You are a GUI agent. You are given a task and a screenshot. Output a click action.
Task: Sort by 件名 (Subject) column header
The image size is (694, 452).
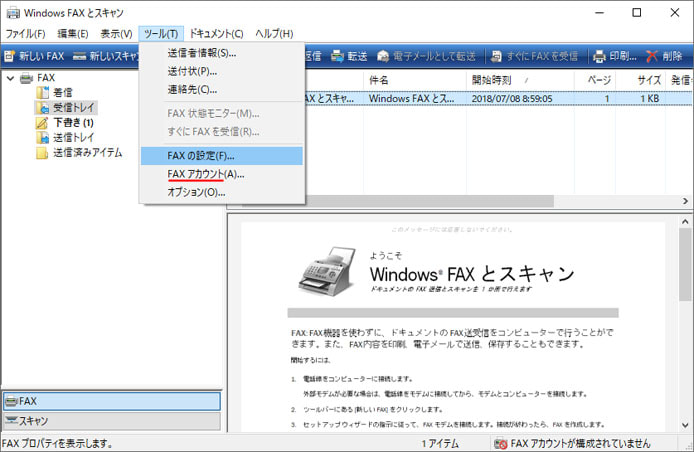pyautogui.click(x=414, y=80)
